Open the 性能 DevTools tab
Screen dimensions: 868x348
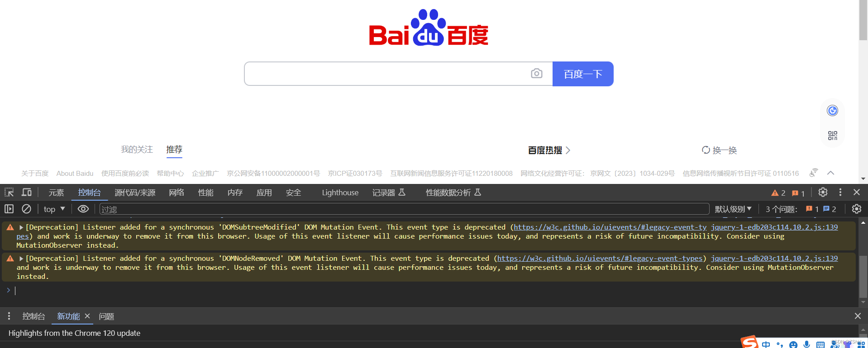click(205, 193)
